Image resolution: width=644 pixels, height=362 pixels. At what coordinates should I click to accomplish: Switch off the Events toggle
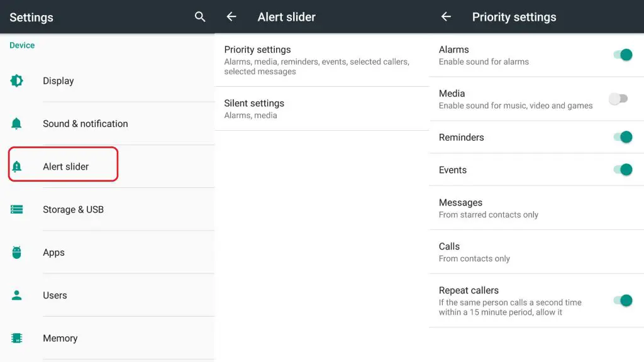pos(623,170)
